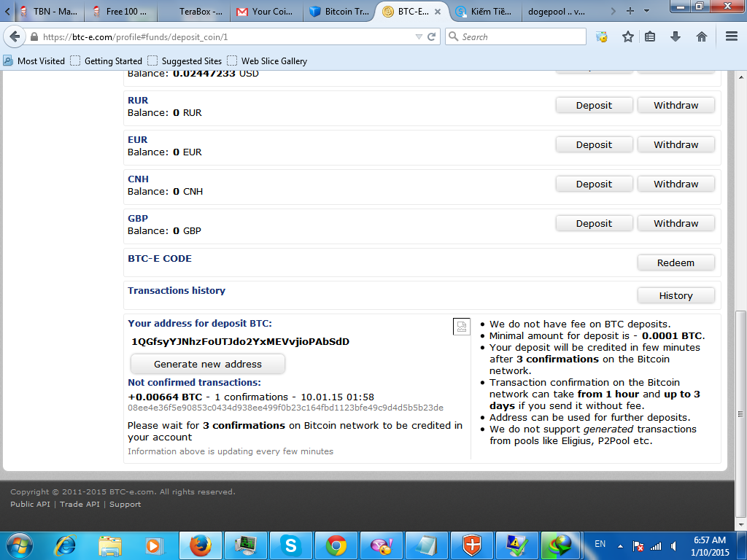Switch to the Free 100 tab
The image size is (747, 560).
pos(121,12)
